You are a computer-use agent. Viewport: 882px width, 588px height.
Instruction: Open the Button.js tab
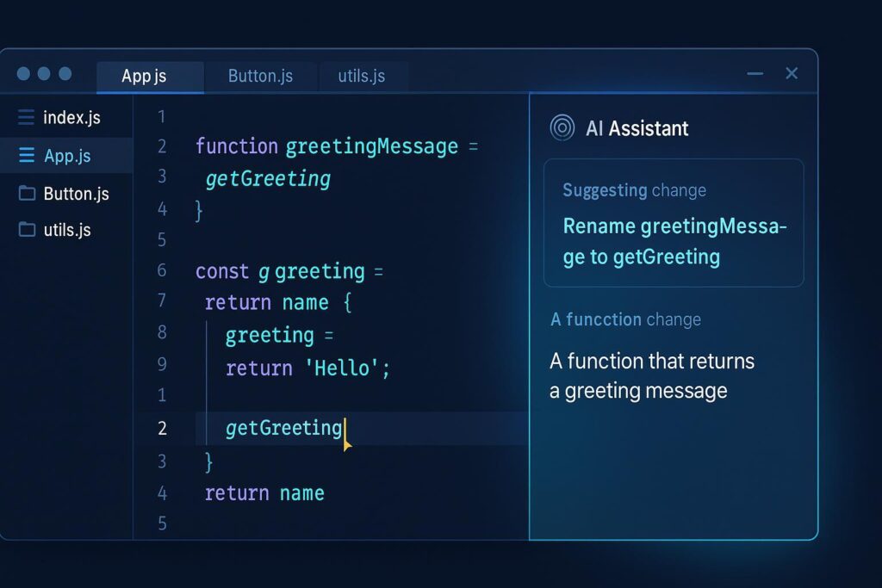260,76
